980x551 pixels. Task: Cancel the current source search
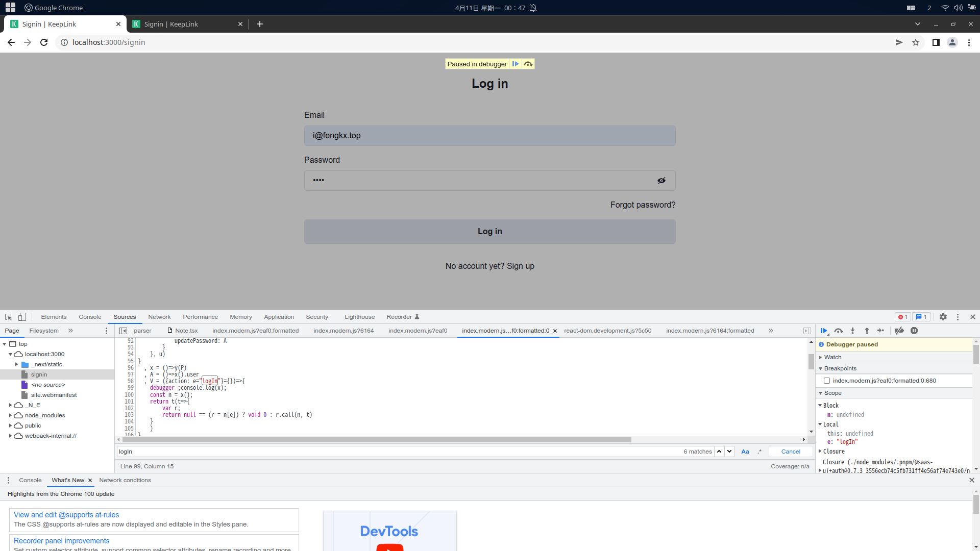tap(790, 452)
